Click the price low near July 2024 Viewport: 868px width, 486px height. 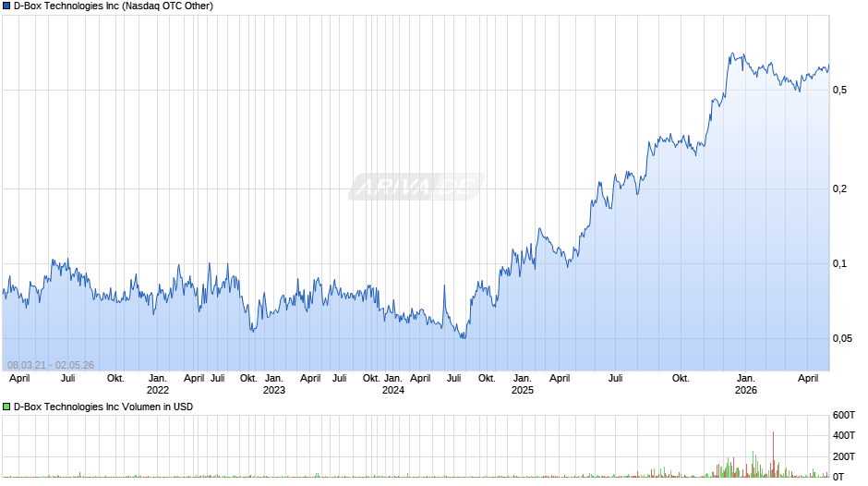click(464, 337)
